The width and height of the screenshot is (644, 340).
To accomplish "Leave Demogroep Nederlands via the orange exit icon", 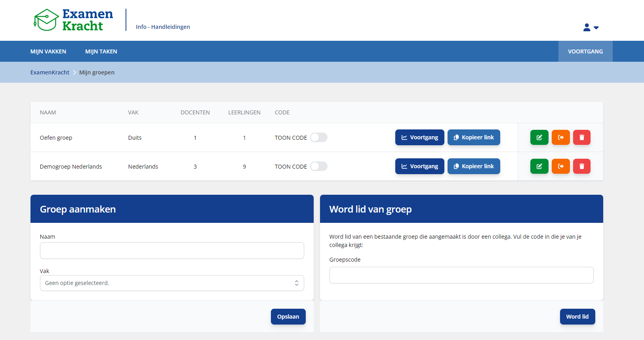I will pos(560,166).
